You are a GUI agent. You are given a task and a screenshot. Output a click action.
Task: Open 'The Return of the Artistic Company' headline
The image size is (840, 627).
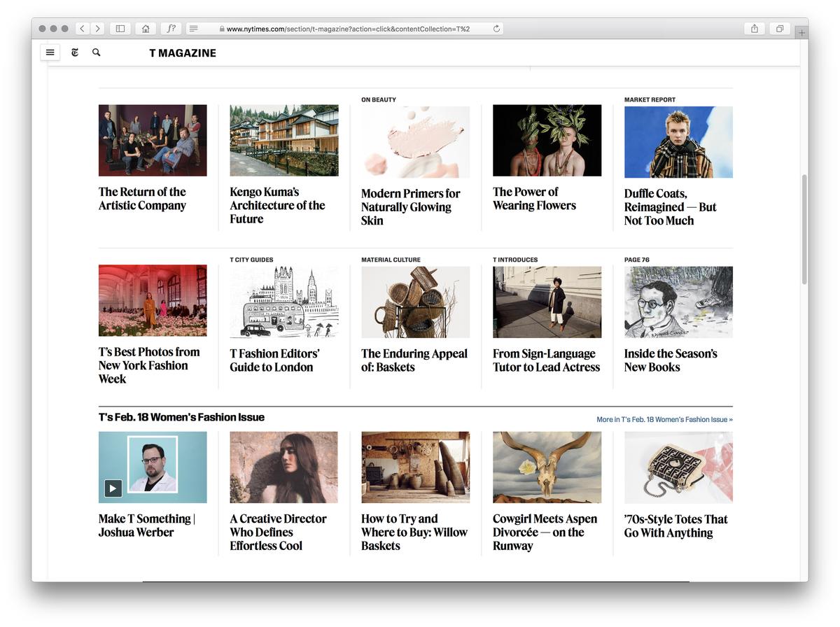point(142,199)
